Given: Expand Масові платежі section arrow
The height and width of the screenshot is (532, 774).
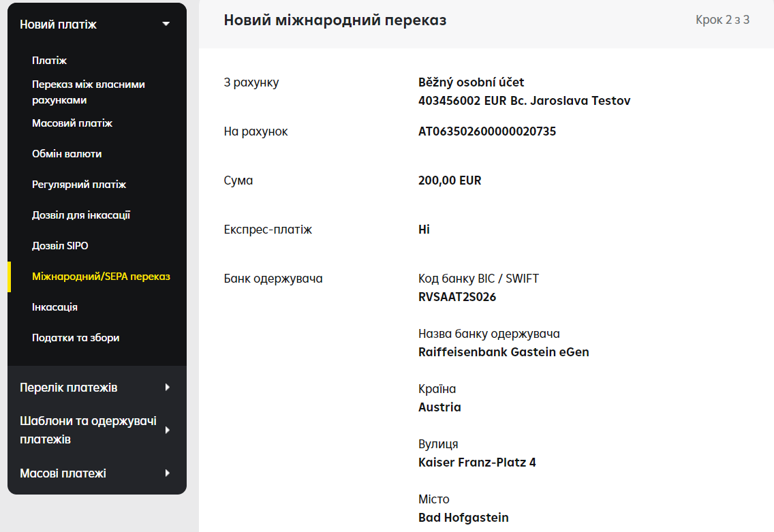Looking at the screenshot, I should pos(168,473).
